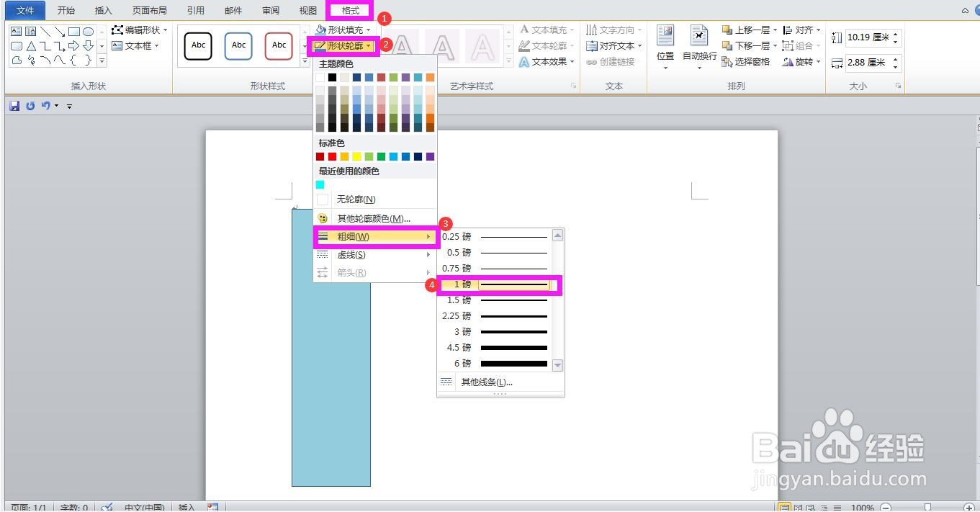Viewport: 980px width, 512px height.
Task: Pick black in the theme colors row
Action: click(x=332, y=77)
